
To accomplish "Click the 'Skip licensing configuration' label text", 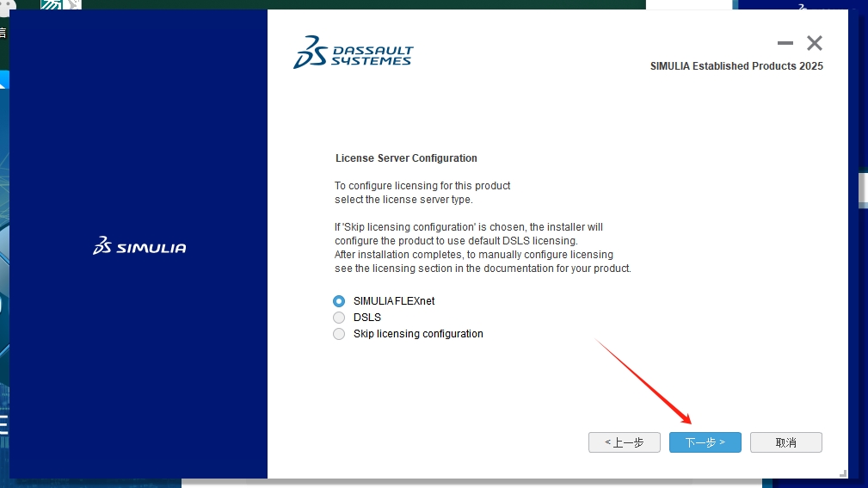I will (418, 334).
